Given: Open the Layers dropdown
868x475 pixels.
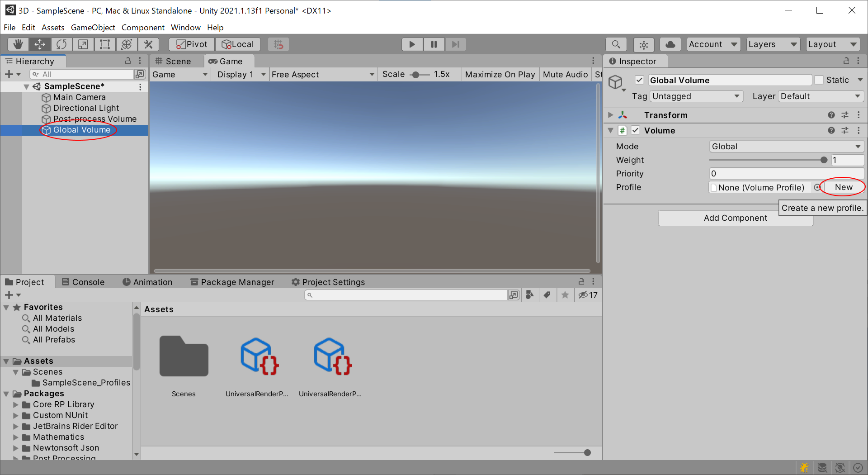Looking at the screenshot, I should (773, 44).
